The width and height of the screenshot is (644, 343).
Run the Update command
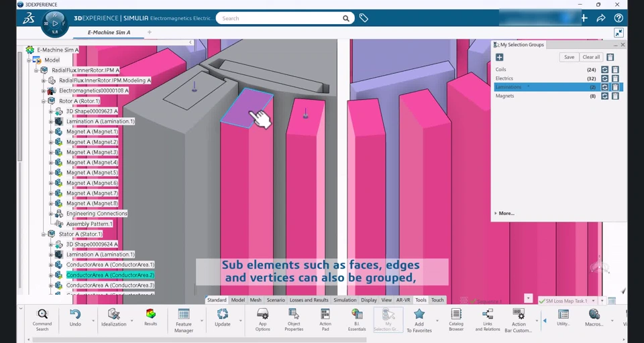point(223,318)
